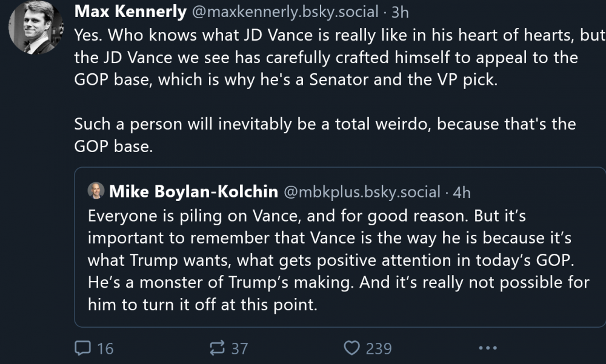606x364 pixels.
Task: Click the reply count 16
Action: [x=105, y=348]
